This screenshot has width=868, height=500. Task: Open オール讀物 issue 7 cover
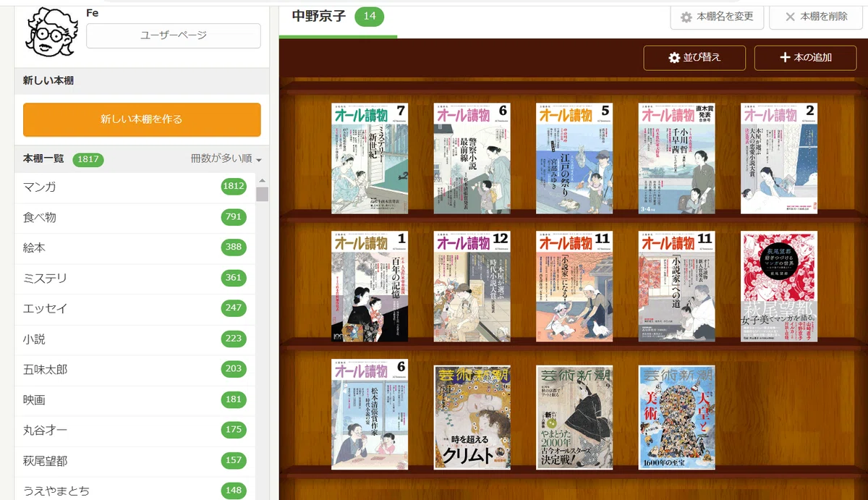[x=370, y=158]
